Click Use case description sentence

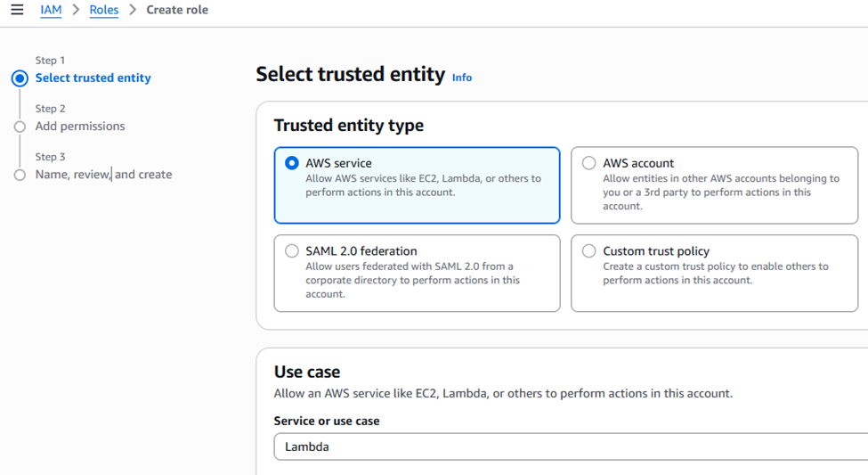click(503, 394)
